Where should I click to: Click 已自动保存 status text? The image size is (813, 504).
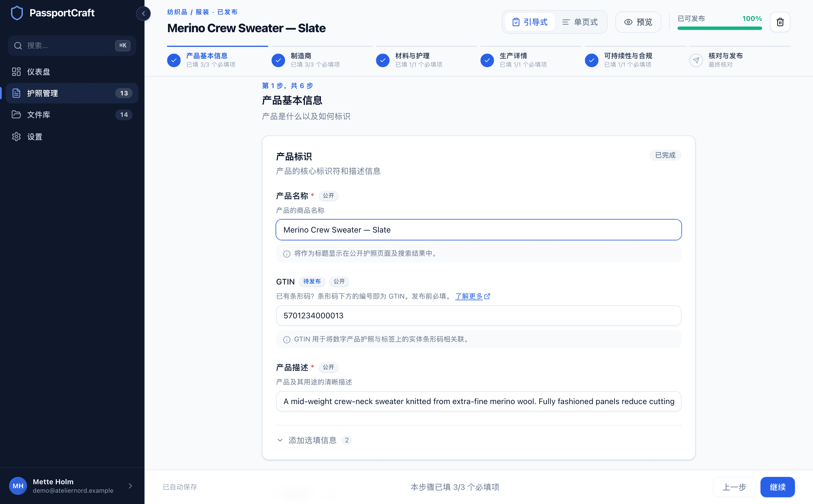coord(180,487)
